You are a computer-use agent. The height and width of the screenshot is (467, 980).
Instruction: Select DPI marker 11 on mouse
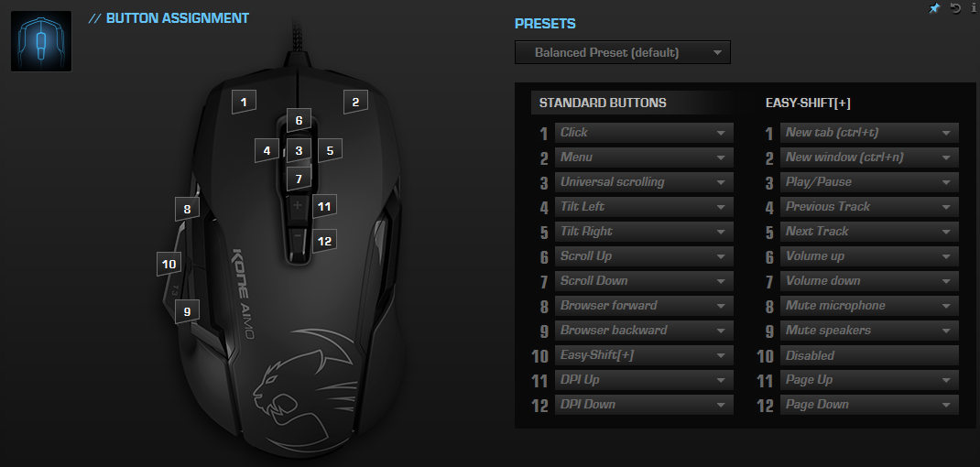click(x=324, y=206)
